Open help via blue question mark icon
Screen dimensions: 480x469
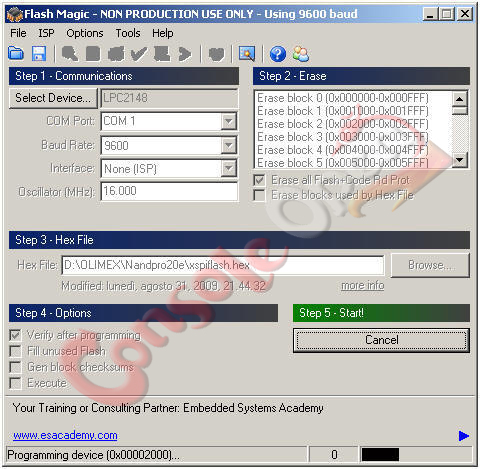[278, 54]
